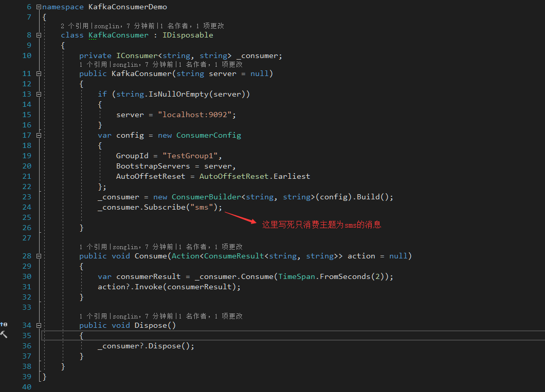This screenshot has width=545, height=392.
Task: Collapse the KafkaConsumerDemo namespace block
Action: click(39, 7)
